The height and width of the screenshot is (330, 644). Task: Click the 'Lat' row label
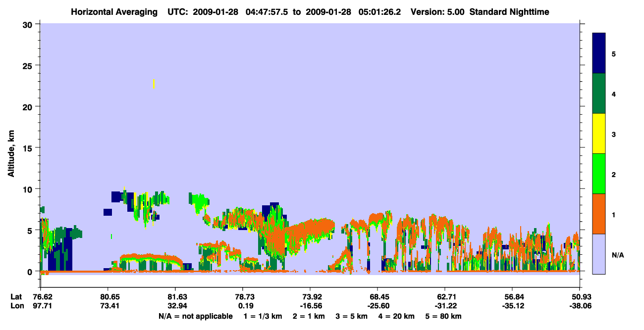(x=16, y=297)
